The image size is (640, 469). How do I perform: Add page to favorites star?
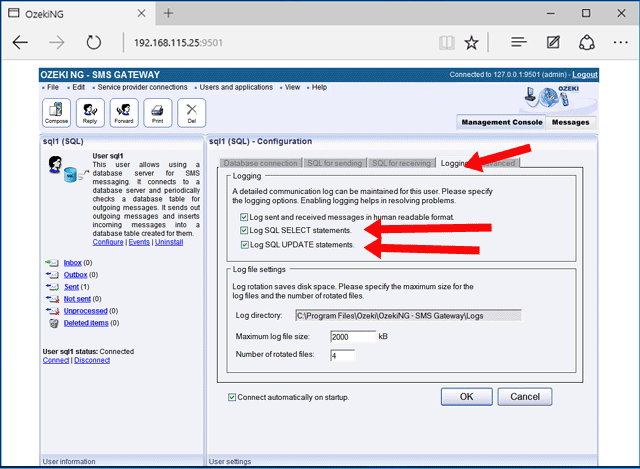(471, 42)
